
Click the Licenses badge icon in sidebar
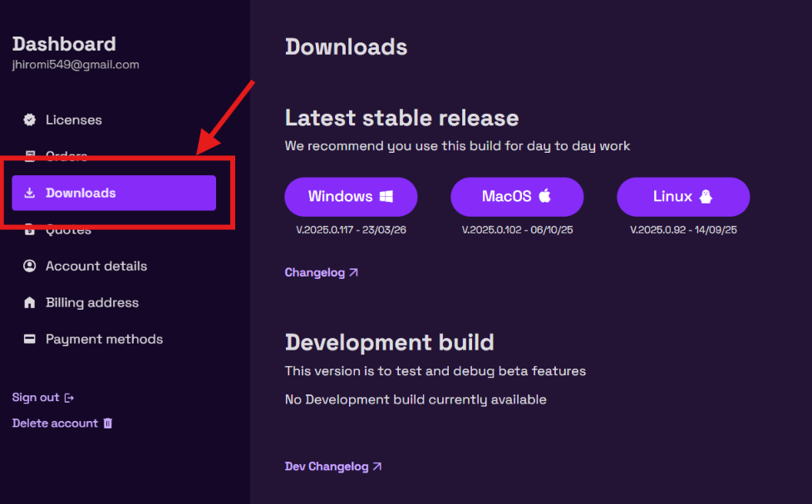pos(30,120)
